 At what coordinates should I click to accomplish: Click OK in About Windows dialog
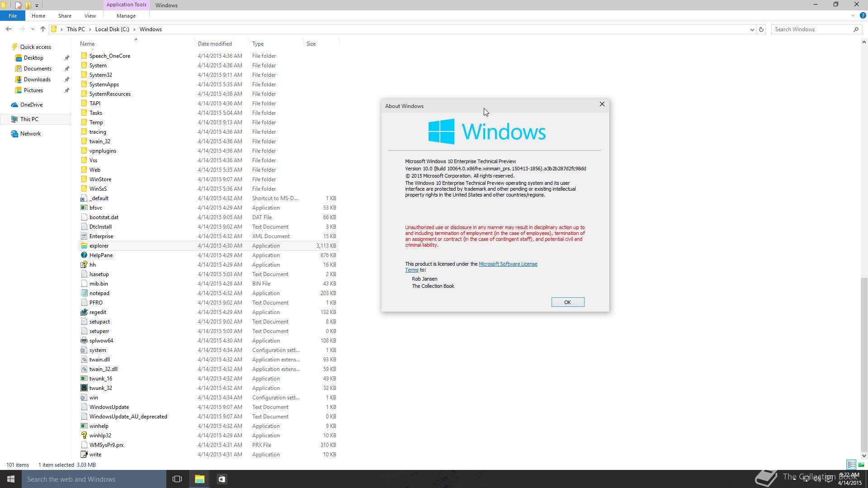click(x=568, y=302)
